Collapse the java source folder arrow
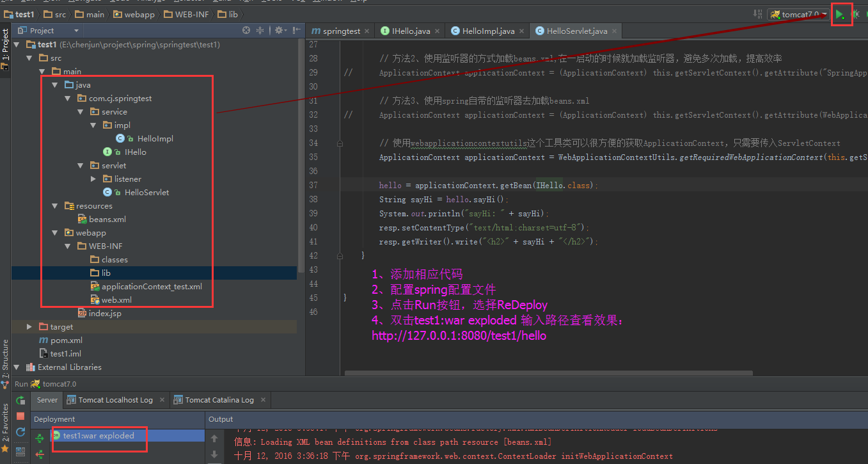The image size is (868, 464). click(x=54, y=85)
